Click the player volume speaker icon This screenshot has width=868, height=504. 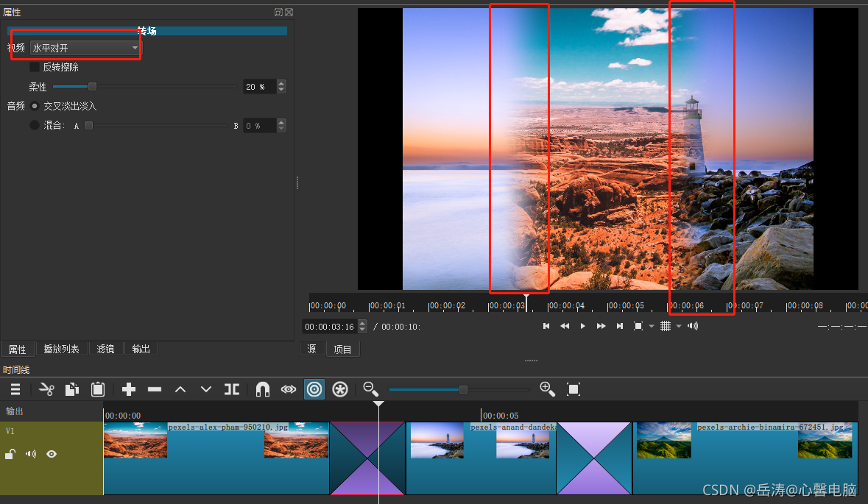[x=693, y=327]
